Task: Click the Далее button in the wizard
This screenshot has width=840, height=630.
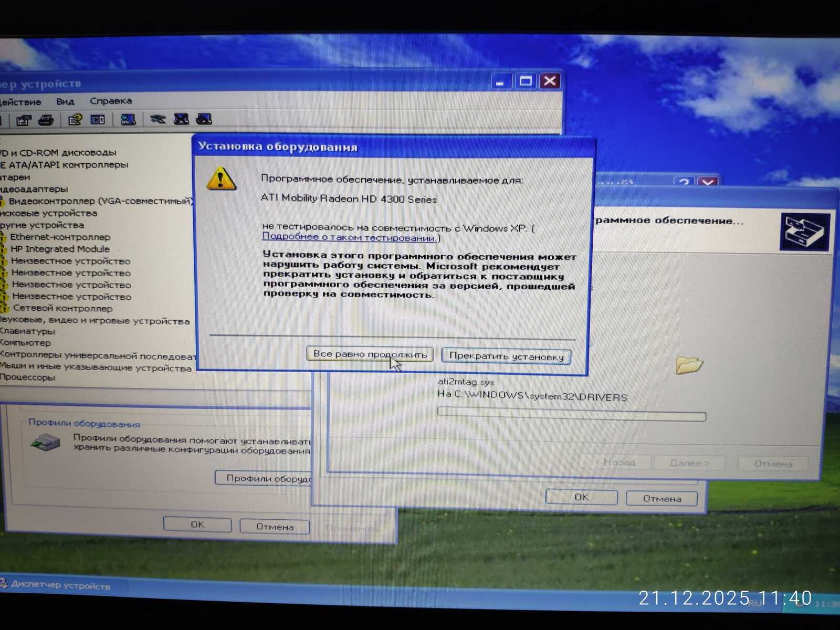Action: [689, 463]
